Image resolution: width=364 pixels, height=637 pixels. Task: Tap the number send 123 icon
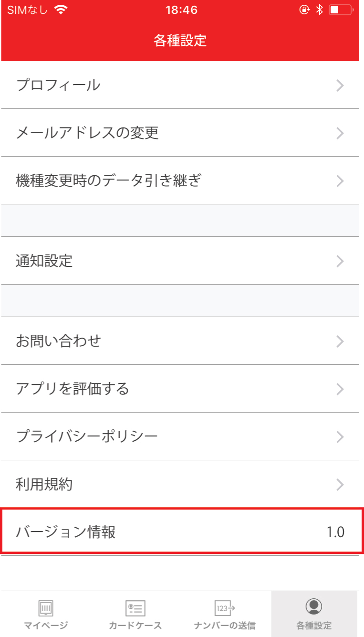(225, 608)
